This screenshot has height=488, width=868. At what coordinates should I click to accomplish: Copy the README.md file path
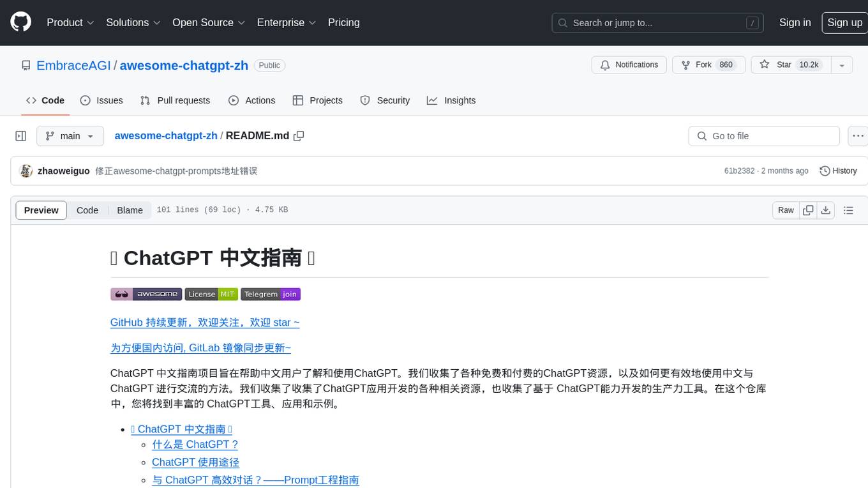pos(299,136)
